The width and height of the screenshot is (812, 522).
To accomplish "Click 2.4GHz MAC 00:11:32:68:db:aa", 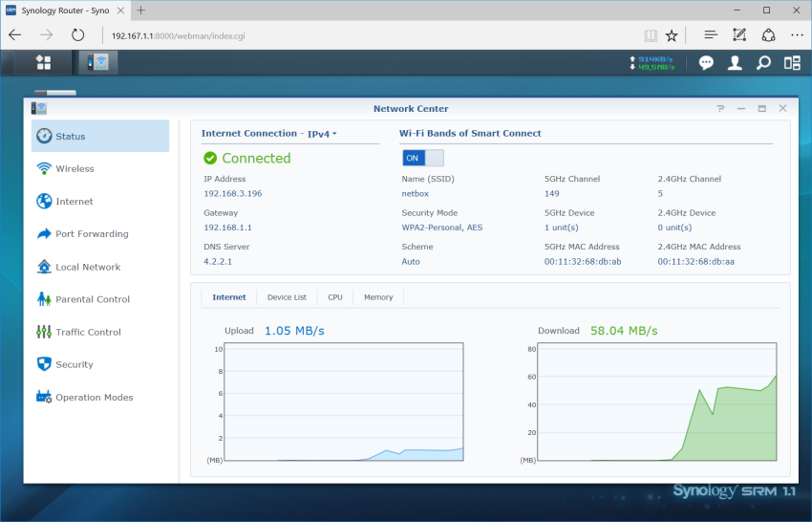I will (x=696, y=261).
